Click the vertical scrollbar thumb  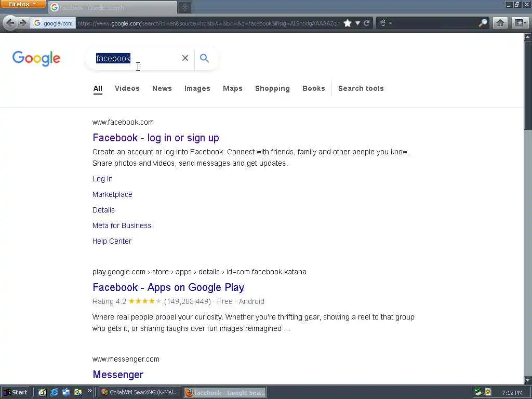[x=528, y=85]
